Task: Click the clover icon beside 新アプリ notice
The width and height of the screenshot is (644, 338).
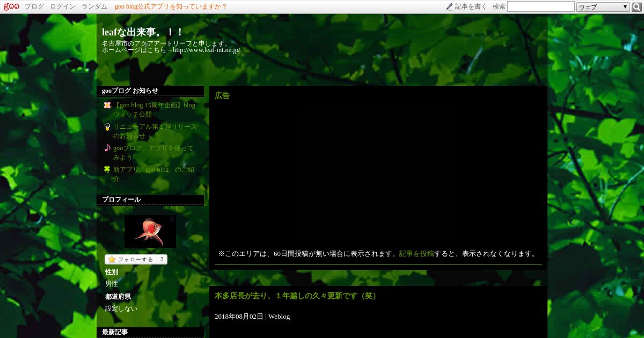Action: coord(107,170)
